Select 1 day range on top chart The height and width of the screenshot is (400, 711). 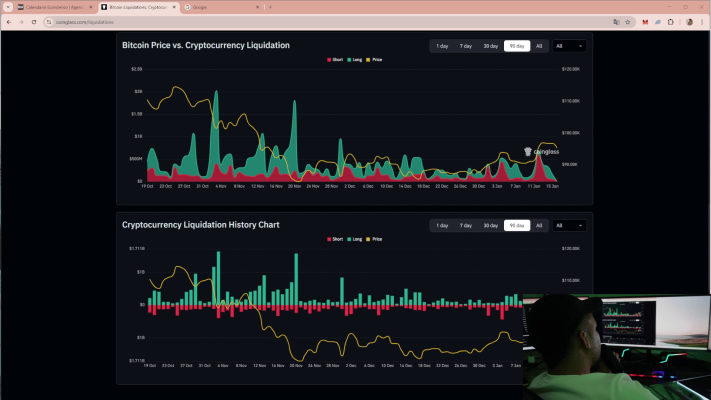(x=442, y=46)
